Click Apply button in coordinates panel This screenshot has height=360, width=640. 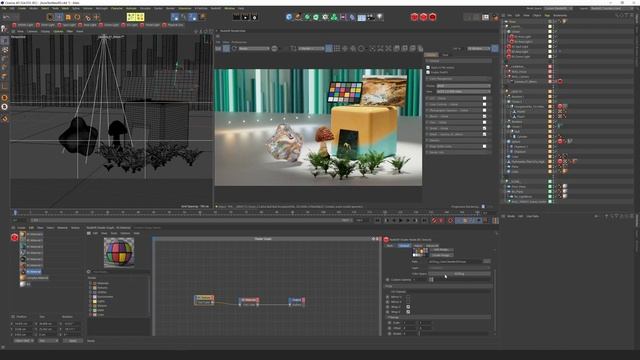pyautogui.click(x=73, y=340)
